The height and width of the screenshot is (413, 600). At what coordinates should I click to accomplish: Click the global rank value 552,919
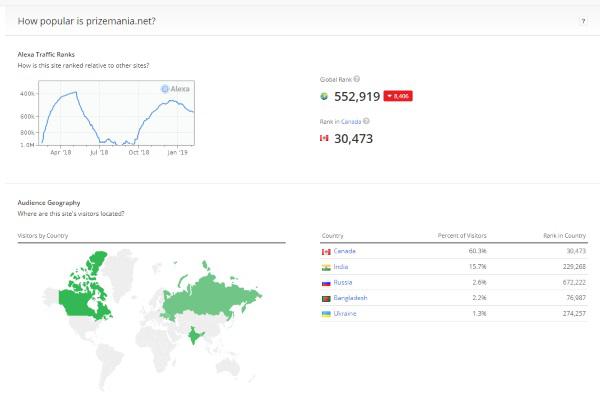click(x=357, y=96)
